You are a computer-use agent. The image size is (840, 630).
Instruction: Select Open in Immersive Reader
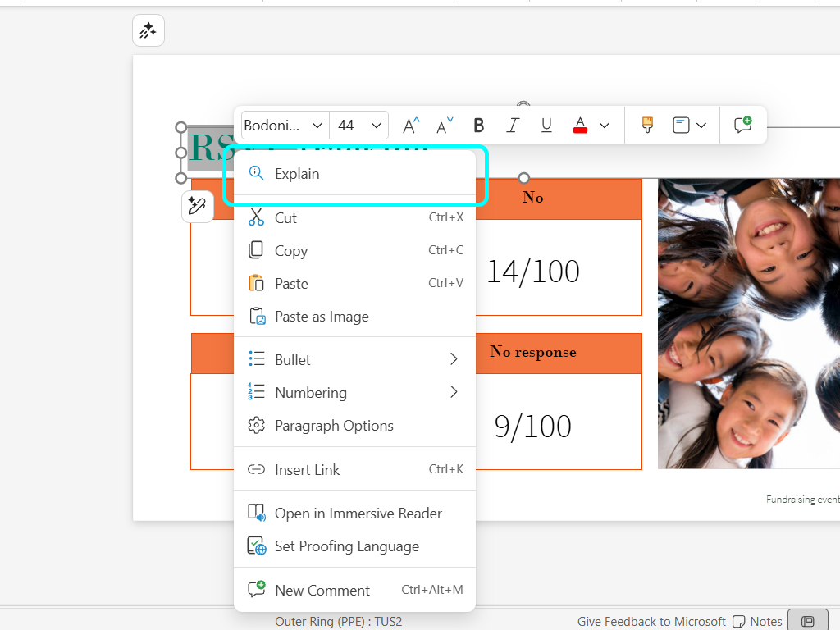358,513
